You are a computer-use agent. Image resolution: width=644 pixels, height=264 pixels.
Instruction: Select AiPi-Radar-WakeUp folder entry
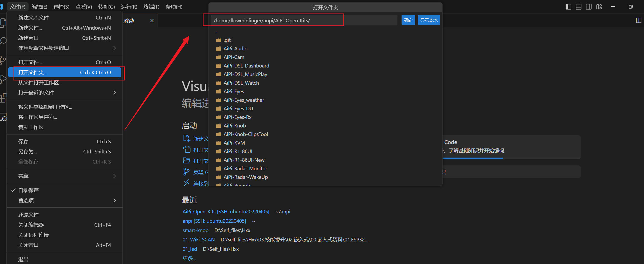coord(326,177)
